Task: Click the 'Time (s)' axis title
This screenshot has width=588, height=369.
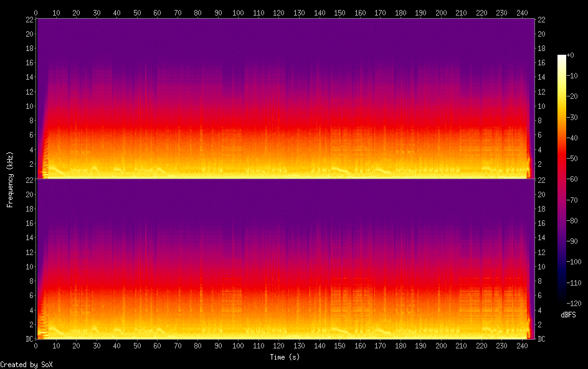Action: pos(285,357)
